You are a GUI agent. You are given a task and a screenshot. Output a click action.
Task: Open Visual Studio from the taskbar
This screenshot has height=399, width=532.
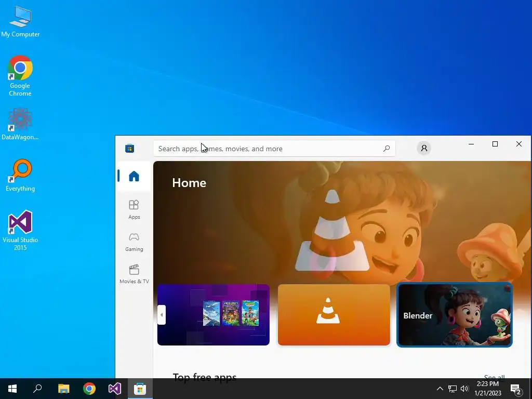(115, 389)
